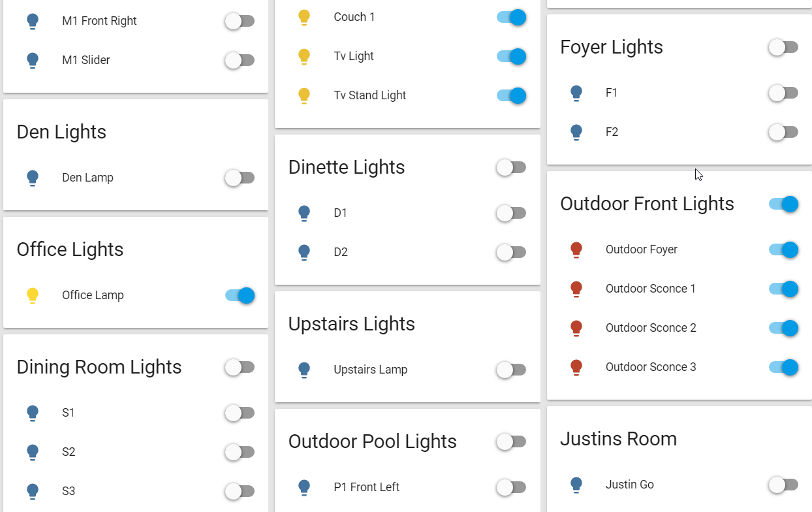Select the D1 light bulb icon
The image size is (812, 512).
[x=304, y=213]
